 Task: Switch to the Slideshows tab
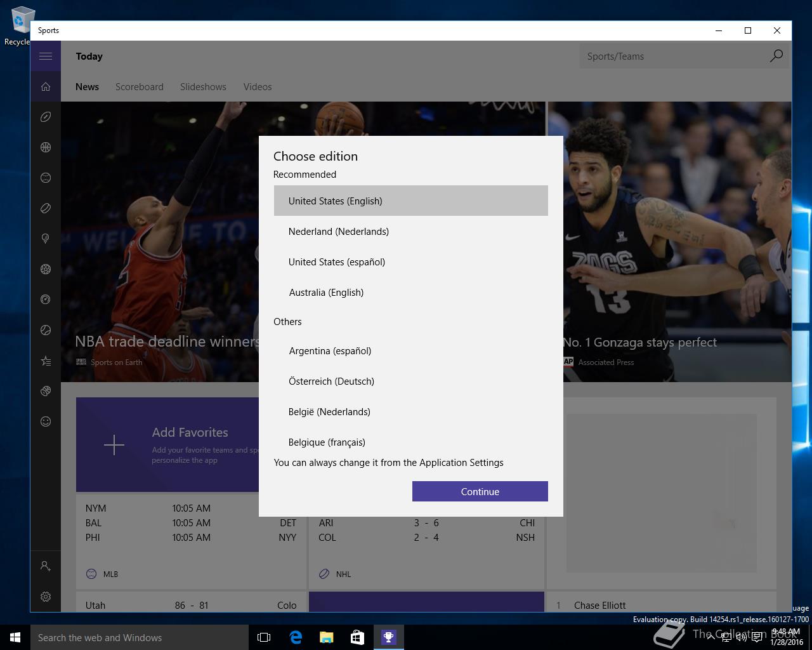pyautogui.click(x=203, y=87)
